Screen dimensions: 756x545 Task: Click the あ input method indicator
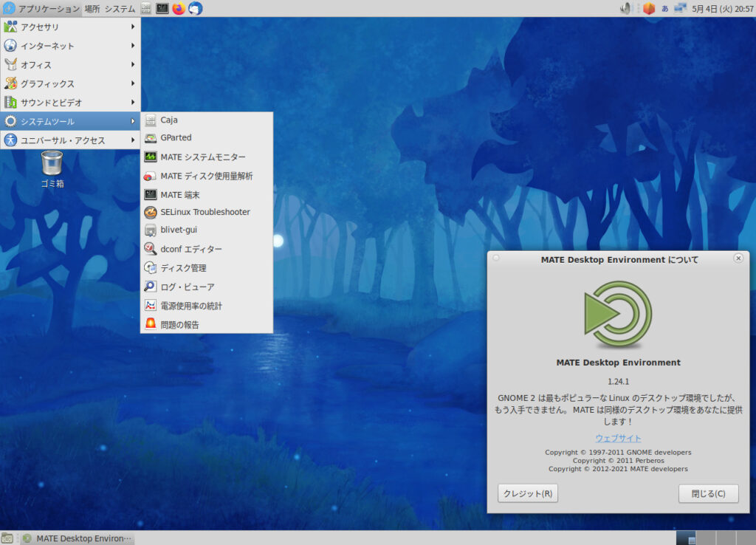665,8
